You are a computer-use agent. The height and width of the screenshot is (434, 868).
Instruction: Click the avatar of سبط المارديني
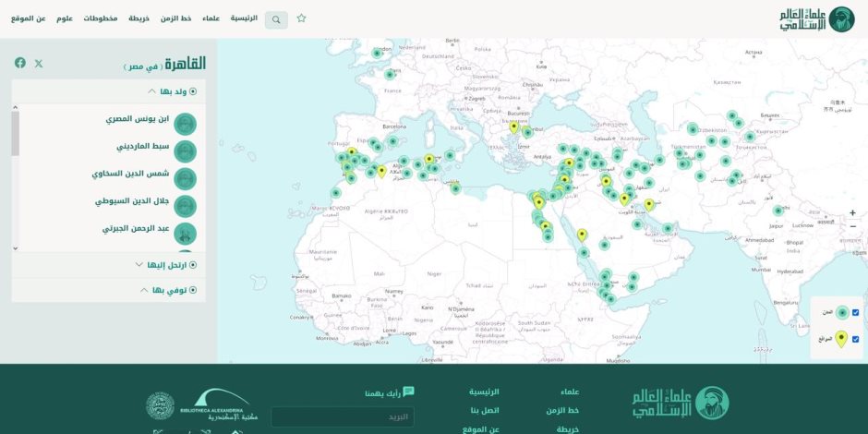point(185,151)
